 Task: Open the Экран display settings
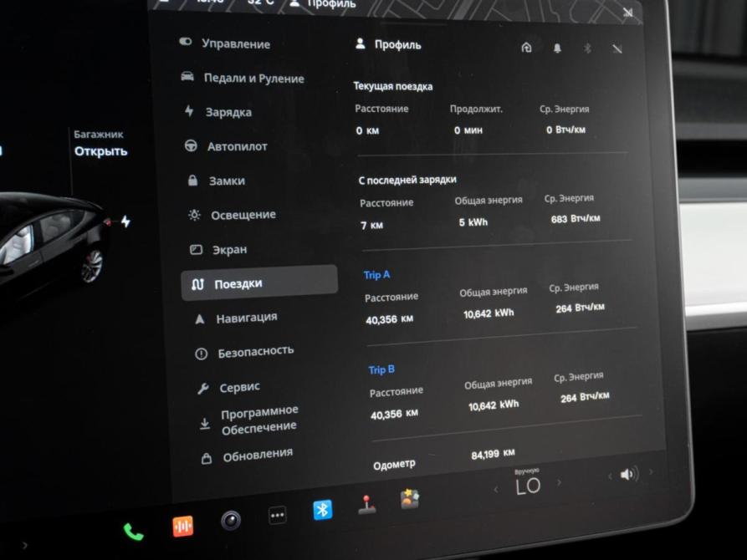(218, 250)
